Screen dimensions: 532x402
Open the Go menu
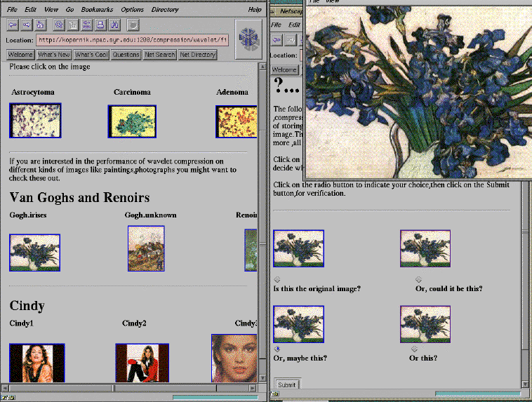pyautogui.click(x=69, y=10)
